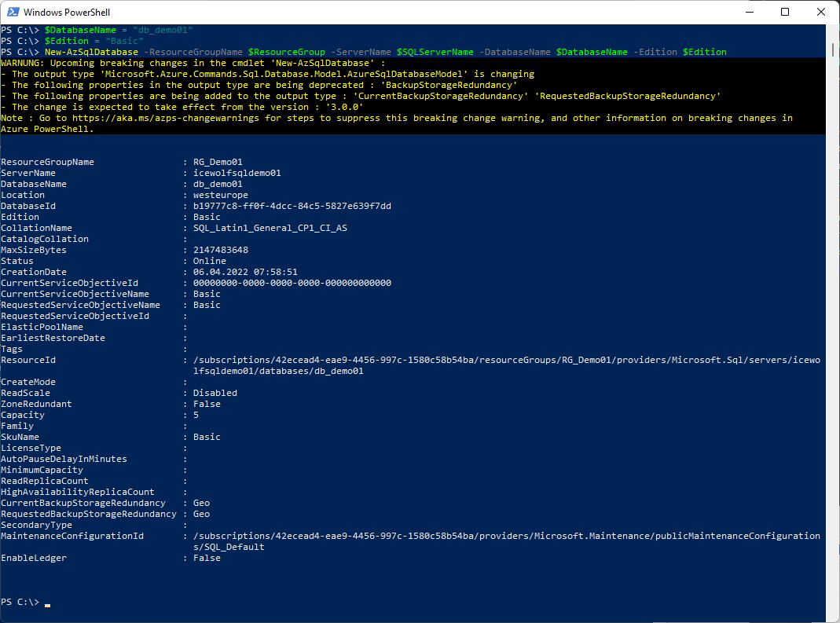Click the all-zero CurrentServiceObjectiveId value
Screen dimensions: 840x623
pyautogui.click(x=292, y=283)
